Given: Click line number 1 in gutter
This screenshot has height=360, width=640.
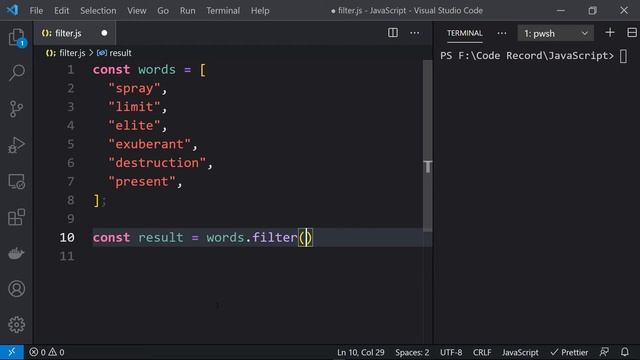Looking at the screenshot, I should 71,69.
